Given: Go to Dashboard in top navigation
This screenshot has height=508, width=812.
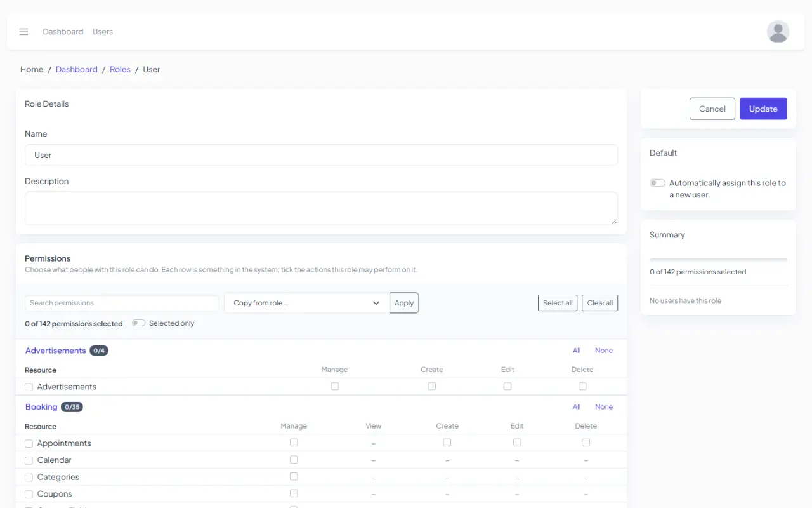Looking at the screenshot, I should click(63, 32).
